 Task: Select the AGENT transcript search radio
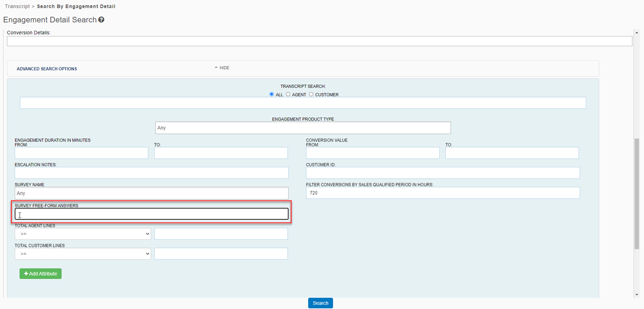click(288, 94)
